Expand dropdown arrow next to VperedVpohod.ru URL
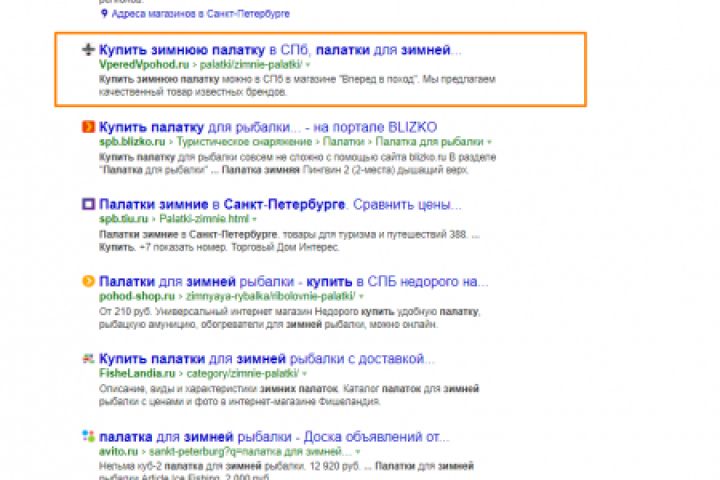The image size is (720, 480). point(308,65)
